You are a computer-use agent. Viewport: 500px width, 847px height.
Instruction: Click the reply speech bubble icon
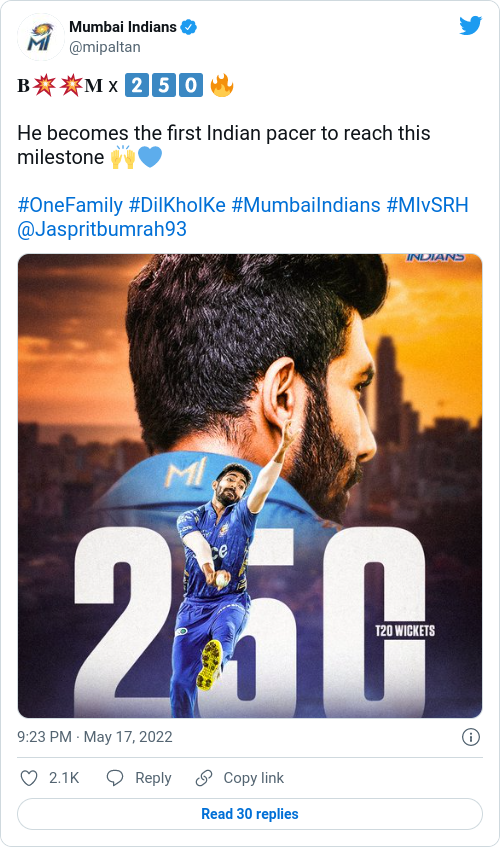click(x=115, y=778)
